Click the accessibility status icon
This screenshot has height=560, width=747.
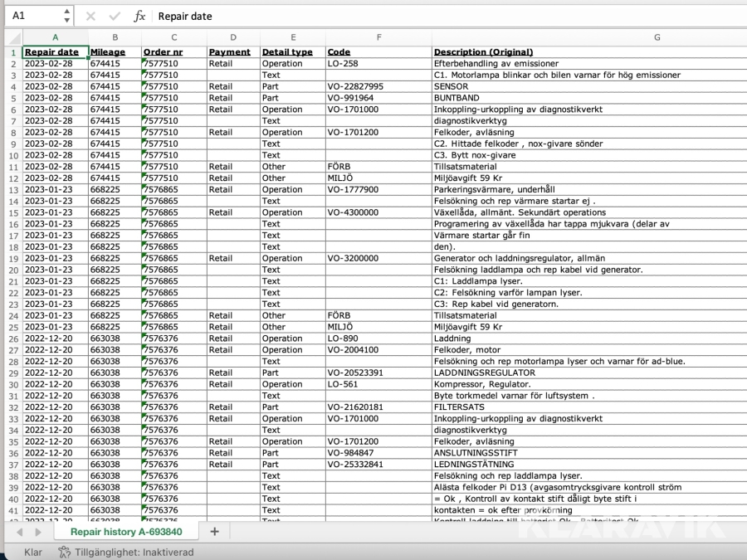[64, 552]
